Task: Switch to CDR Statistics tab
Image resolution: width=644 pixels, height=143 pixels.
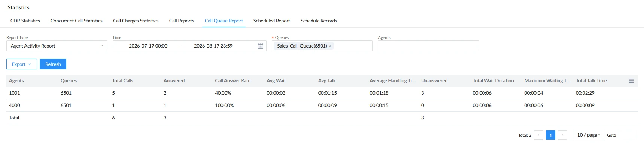Action: (x=25, y=21)
